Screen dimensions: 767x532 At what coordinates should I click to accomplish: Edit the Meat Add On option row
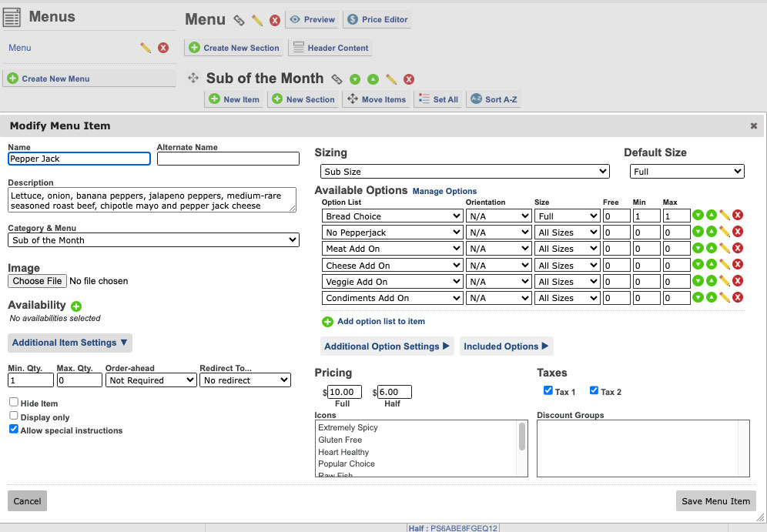pyautogui.click(x=725, y=248)
